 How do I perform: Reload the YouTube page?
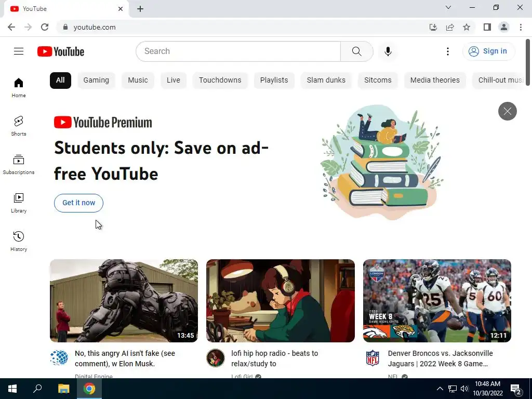tap(45, 27)
